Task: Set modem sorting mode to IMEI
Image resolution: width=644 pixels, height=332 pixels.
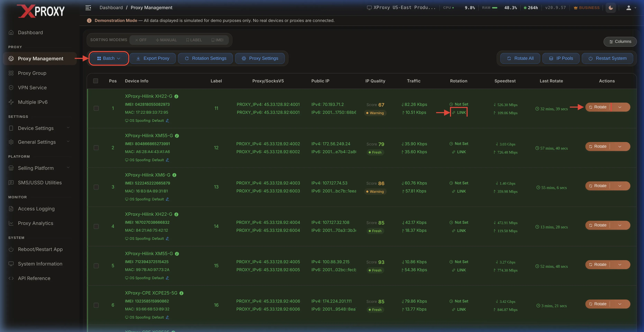Action: 217,40
